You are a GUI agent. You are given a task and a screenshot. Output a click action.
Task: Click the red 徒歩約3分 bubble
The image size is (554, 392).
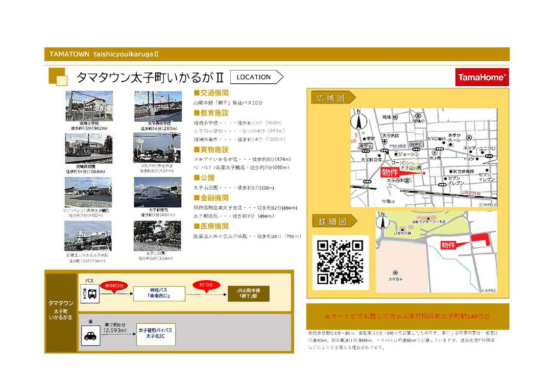point(113,285)
